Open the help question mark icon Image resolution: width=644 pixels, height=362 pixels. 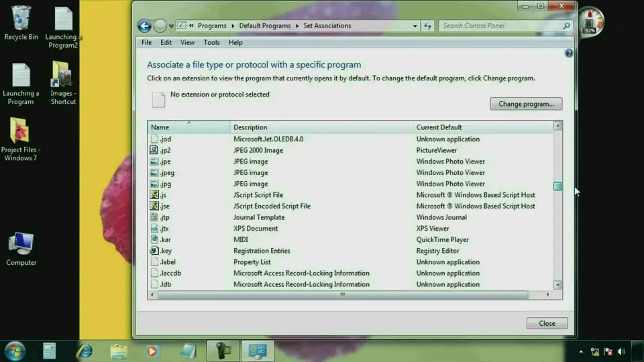[568, 53]
